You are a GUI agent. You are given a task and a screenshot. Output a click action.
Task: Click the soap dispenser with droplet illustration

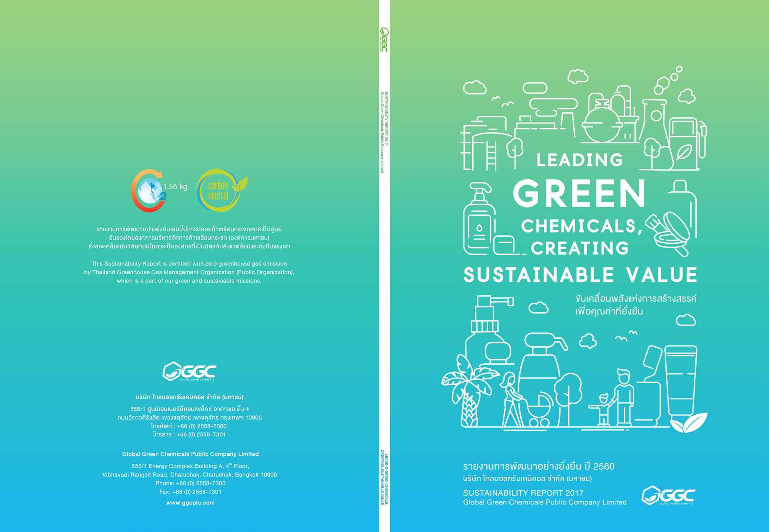[479, 219]
